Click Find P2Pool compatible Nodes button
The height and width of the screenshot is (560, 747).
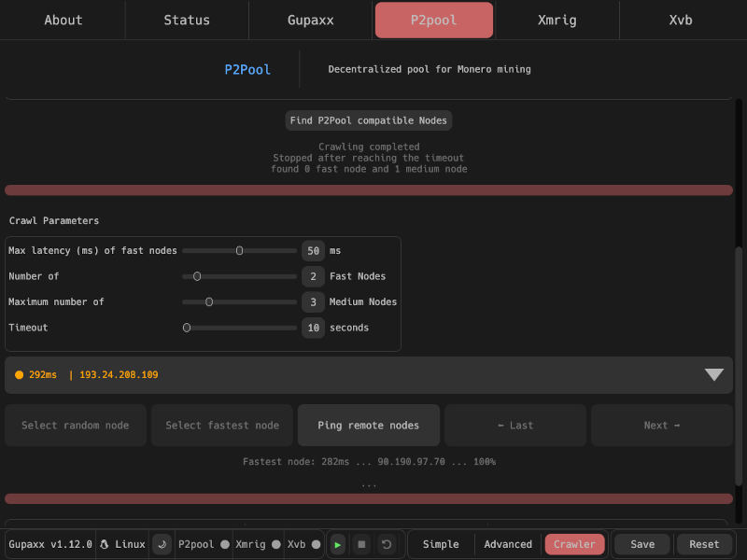pos(368,120)
